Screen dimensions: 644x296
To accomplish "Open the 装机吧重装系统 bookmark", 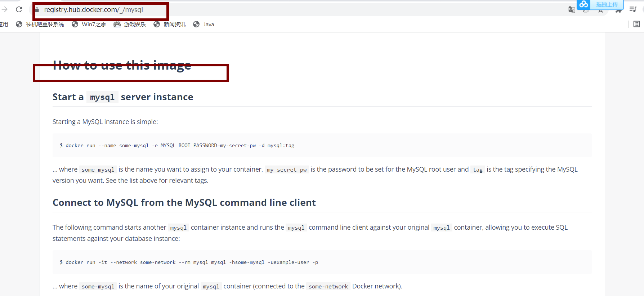I will click(x=40, y=24).
